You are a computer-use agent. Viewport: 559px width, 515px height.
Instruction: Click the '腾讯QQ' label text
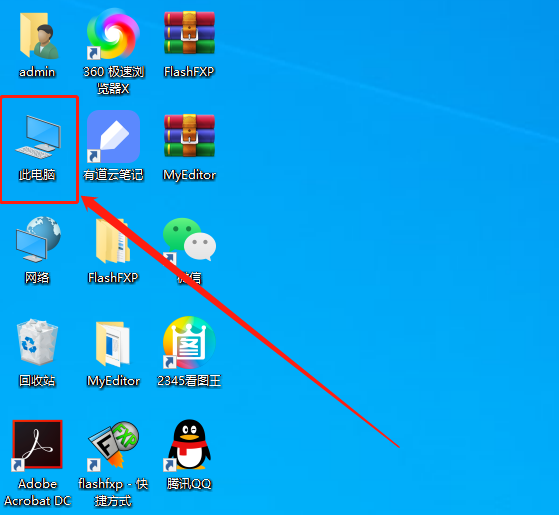(x=189, y=484)
